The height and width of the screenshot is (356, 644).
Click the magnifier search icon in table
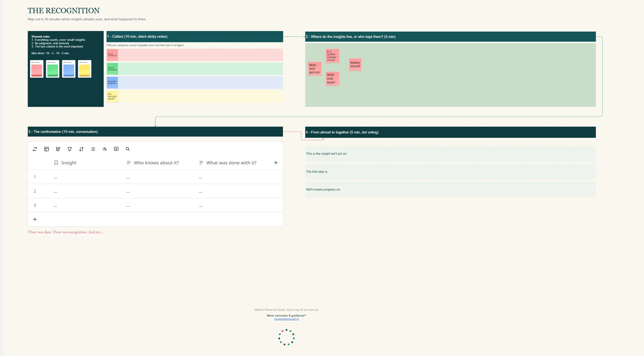128,149
